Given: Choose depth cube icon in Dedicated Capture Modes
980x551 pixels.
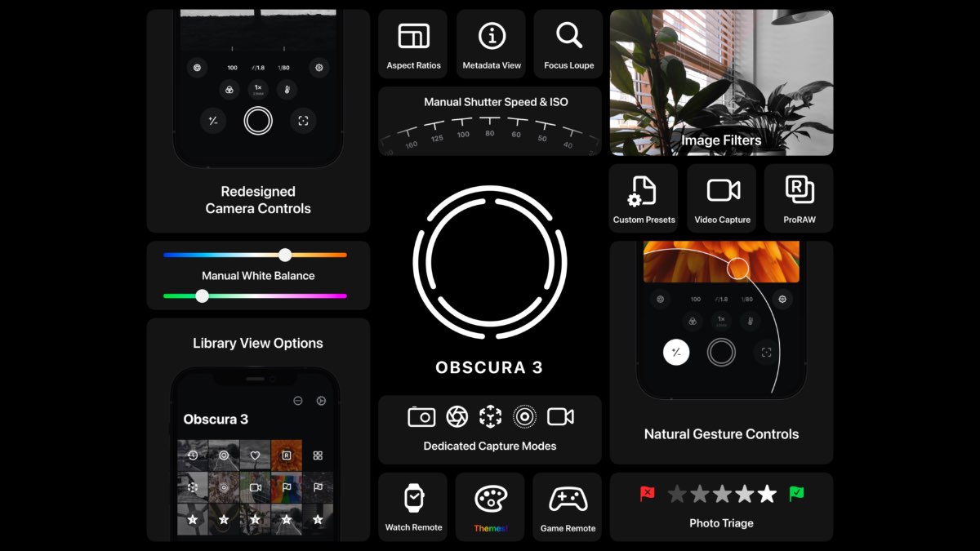Looking at the screenshot, I should coord(490,416).
